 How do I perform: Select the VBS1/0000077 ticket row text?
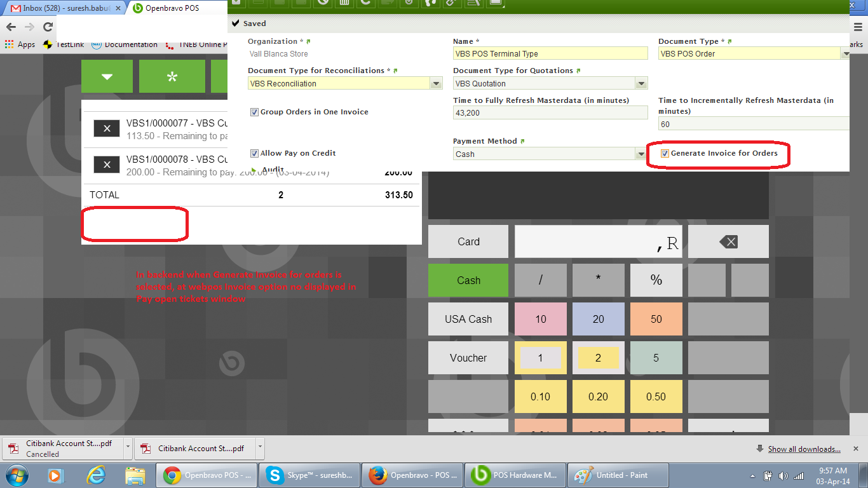177,123
